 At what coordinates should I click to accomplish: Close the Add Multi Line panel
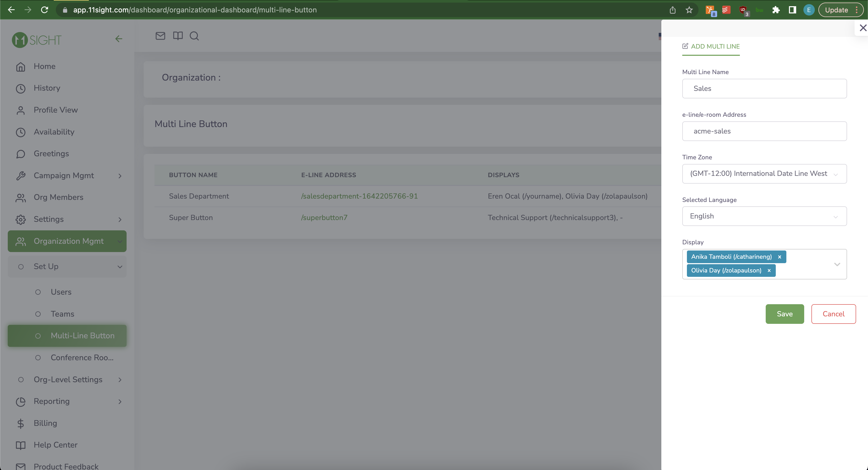coord(863,28)
